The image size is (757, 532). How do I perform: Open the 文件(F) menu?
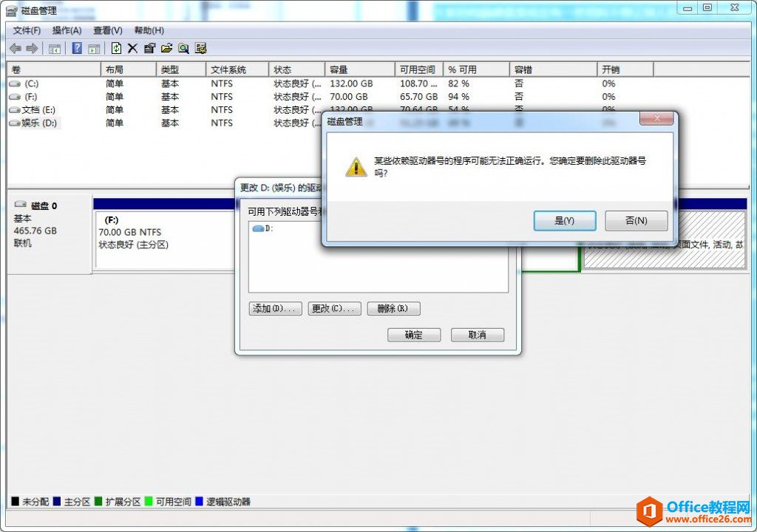click(x=27, y=30)
